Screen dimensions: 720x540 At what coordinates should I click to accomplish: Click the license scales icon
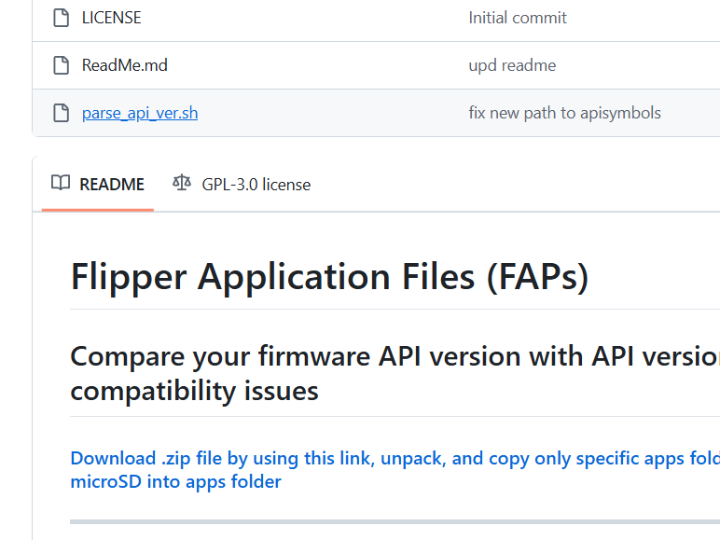(181, 183)
